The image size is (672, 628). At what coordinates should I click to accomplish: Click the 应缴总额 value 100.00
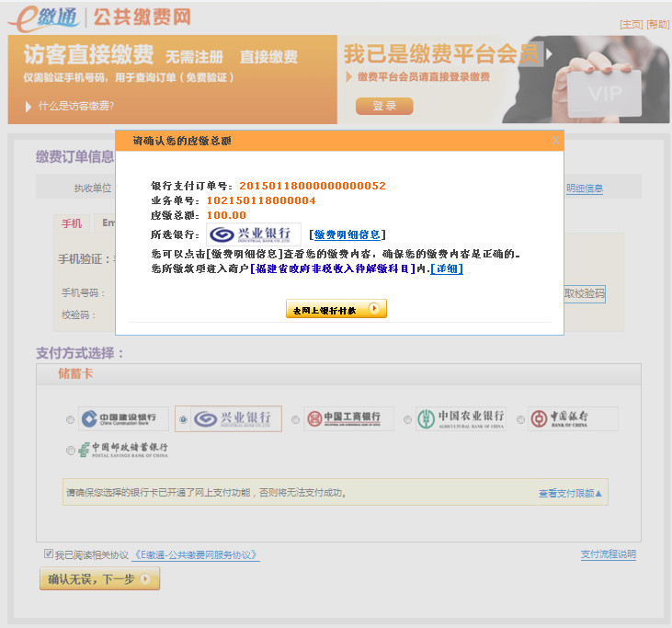point(226,215)
